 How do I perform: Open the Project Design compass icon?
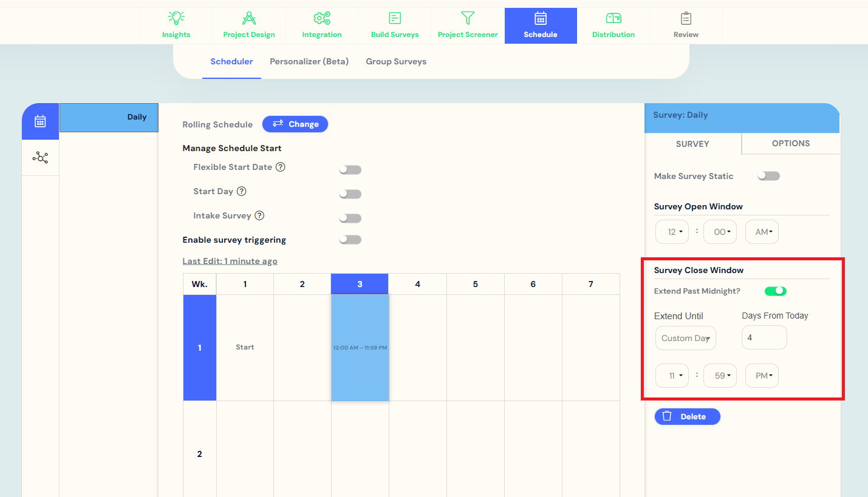(x=249, y=18)
